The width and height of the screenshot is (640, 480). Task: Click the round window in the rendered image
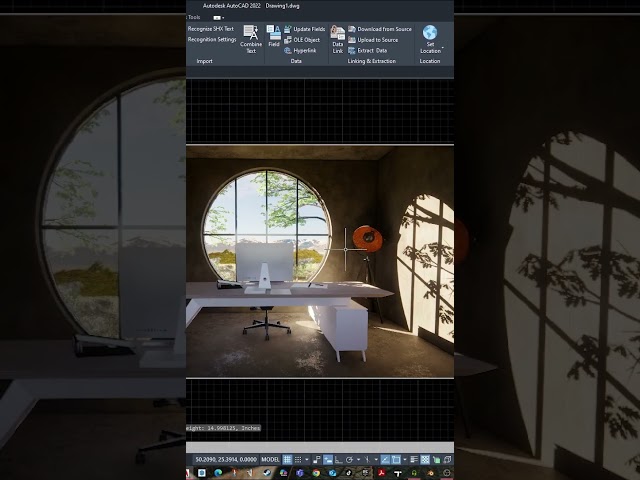point(267,227)
